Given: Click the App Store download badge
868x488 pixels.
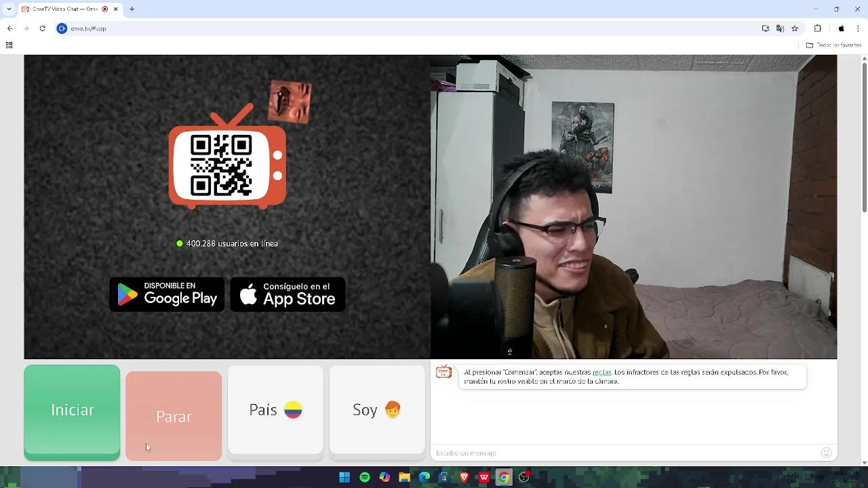Looking at the screenshot, I should pyautogui.click(x=288, y=294).
